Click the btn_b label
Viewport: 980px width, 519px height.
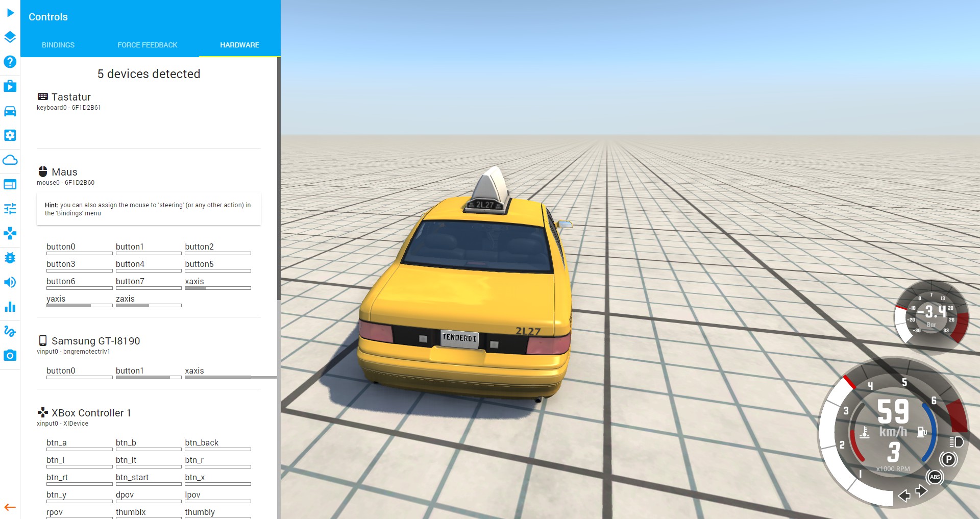[x=126, y=442]
